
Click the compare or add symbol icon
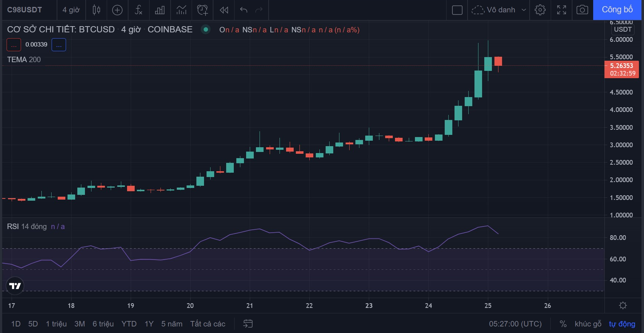pyautogui.click(x=117, y=10)
